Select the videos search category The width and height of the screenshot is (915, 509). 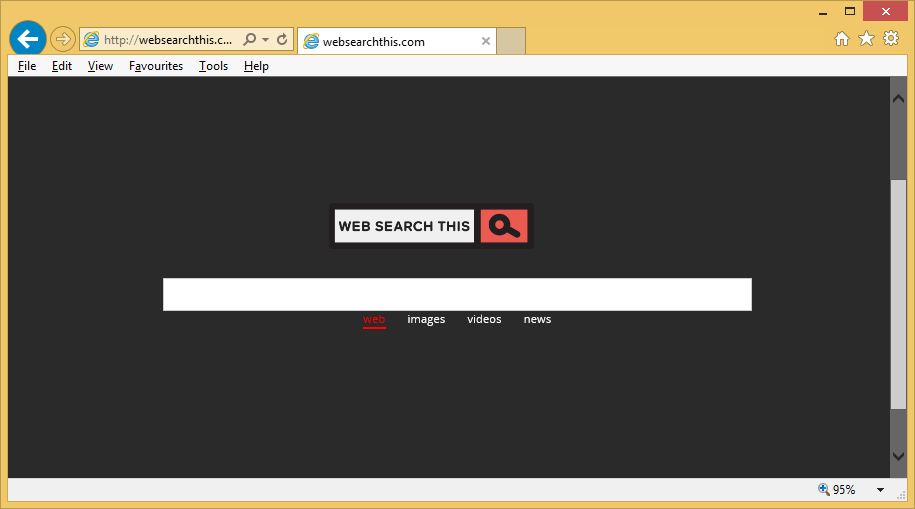point(484,319)
